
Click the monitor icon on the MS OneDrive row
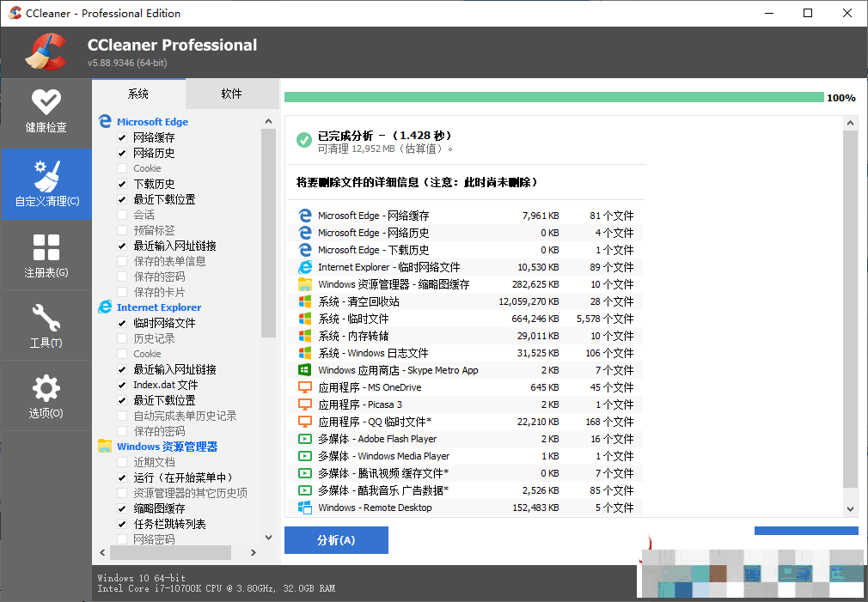tap(304, 386)
